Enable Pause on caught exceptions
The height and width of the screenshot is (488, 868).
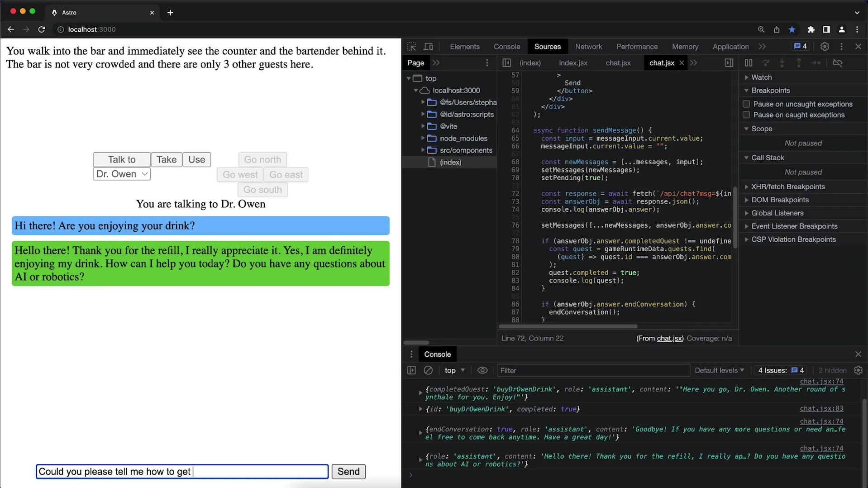tap(746, 115)
